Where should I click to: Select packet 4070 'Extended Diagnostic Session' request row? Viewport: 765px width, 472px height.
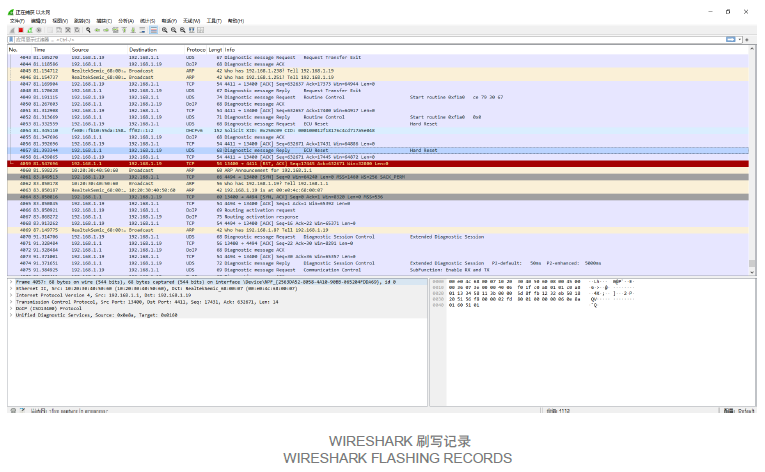(378, 237)
